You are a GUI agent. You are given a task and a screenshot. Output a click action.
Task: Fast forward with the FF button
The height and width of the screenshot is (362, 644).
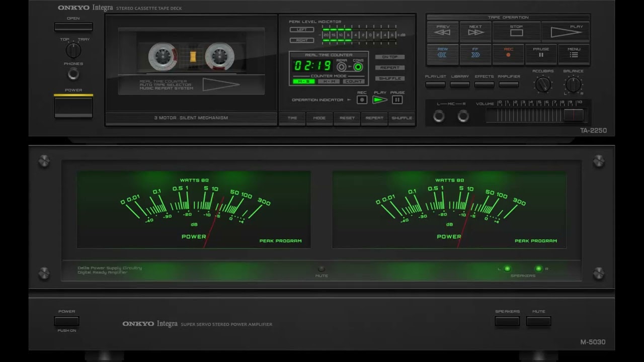[x=475, y=54]
